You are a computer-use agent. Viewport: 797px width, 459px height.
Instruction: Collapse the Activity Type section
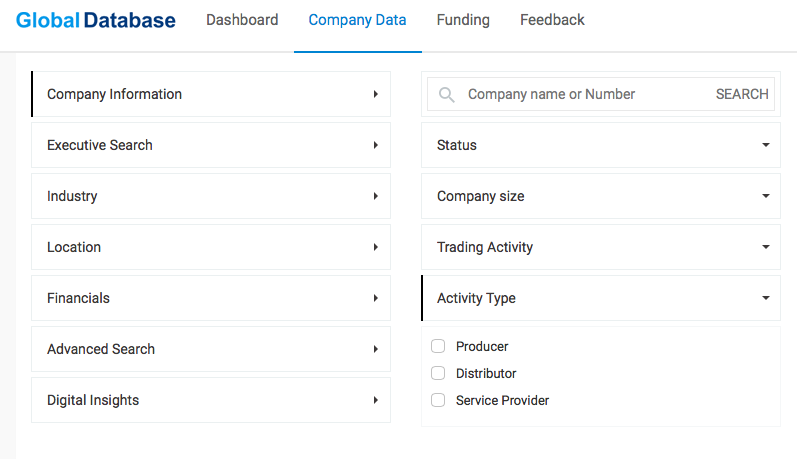click(765, 298)
